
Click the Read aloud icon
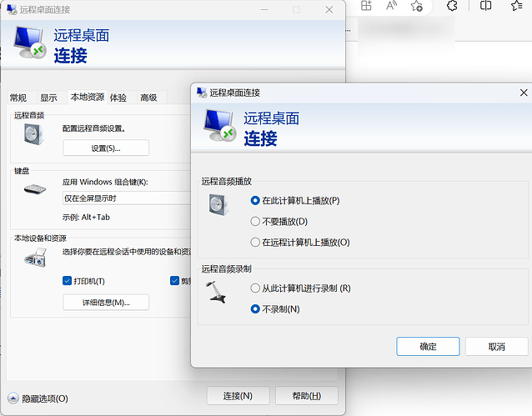point(391,6)
